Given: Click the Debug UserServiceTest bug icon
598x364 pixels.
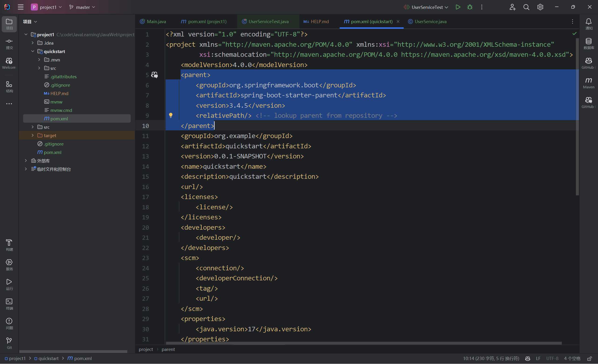Looking at the screenshot, I should coord(470,7).
